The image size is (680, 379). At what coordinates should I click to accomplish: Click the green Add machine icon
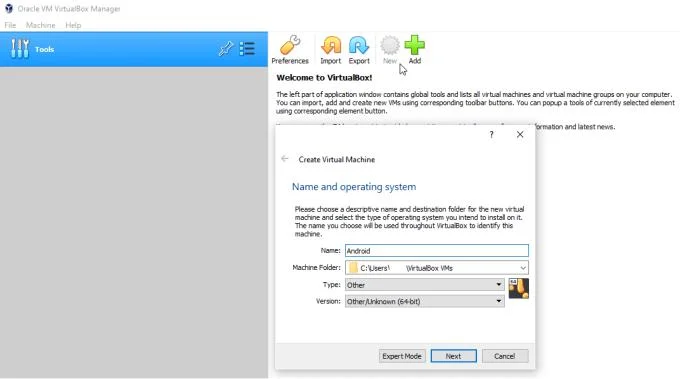415,50
